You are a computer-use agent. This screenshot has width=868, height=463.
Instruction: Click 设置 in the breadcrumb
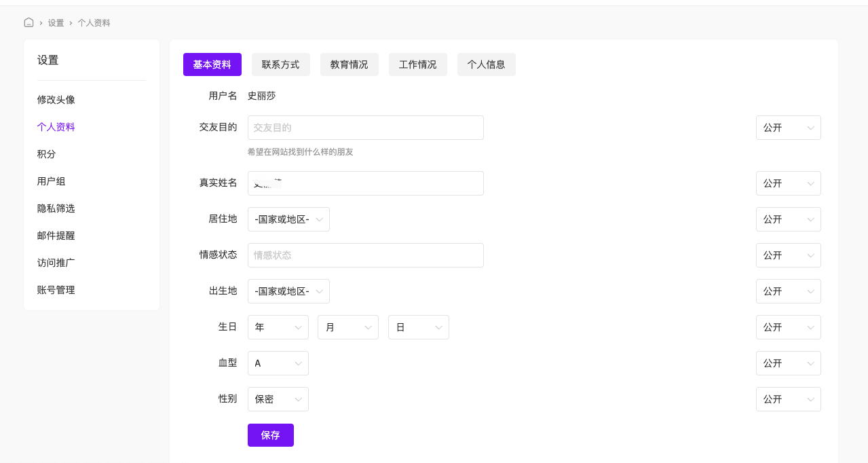56,23
